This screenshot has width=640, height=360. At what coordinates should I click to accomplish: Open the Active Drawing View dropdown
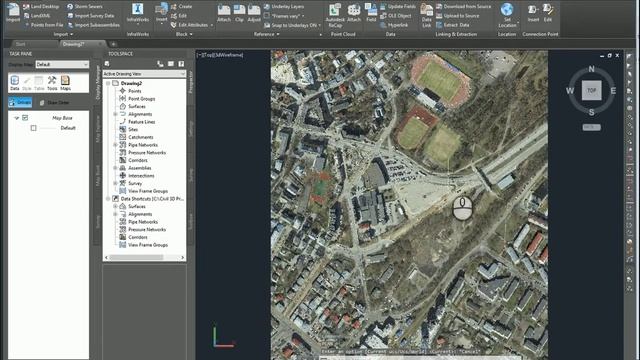144,74
